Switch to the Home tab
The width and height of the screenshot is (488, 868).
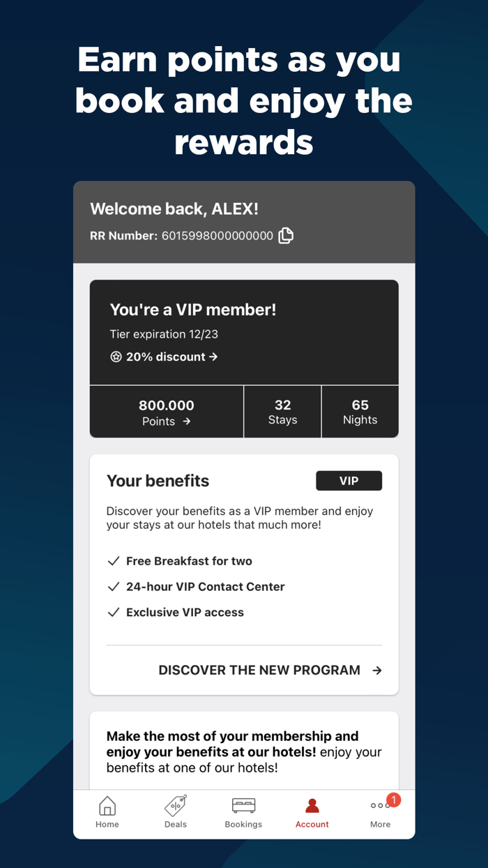coord(107,807)
